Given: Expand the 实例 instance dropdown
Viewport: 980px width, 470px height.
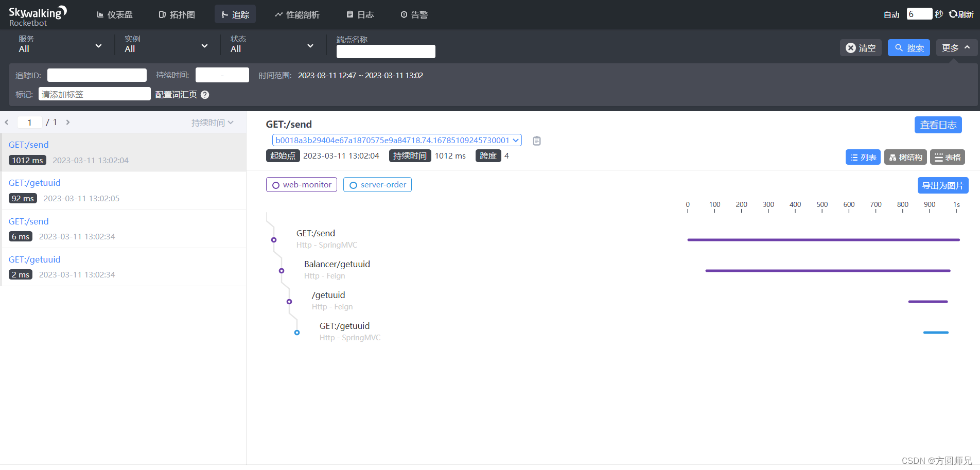Looking at the screenshot, I should pyautogui.click(x=166, y=45).
